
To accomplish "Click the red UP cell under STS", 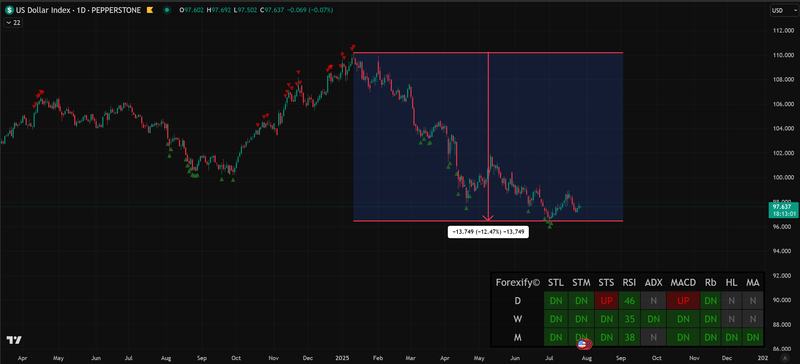I will (x=606, y=301).
